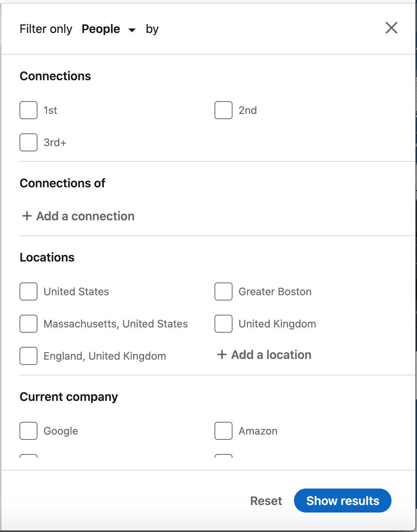Image resolution: width=417 pixels, height=532 pixels.
Task: Check the 1st connections checkbox
Action: click(28, 110)
